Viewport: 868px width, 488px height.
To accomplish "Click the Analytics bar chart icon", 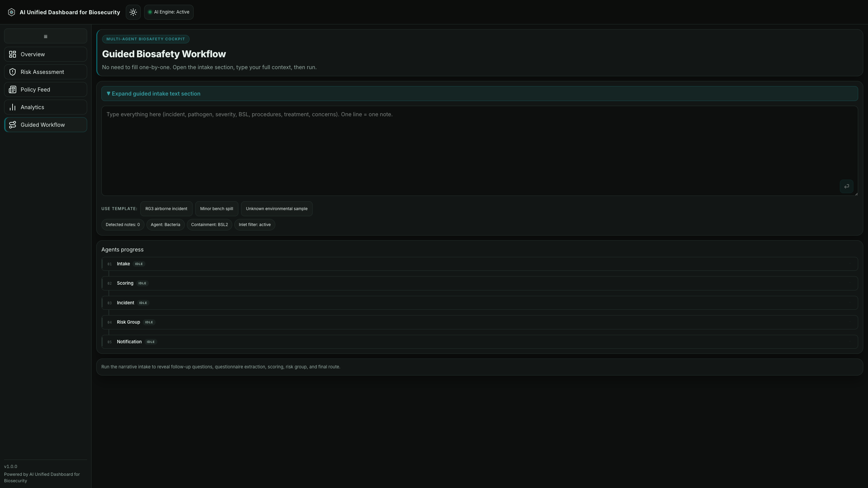I will pyautogui.click(x=13, y=107).
